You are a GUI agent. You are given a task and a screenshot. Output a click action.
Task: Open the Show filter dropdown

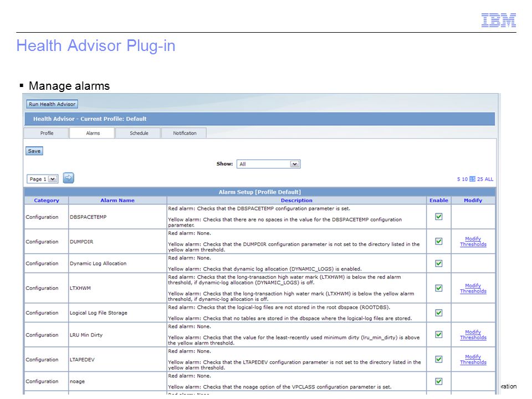click(x=268, y=164)
